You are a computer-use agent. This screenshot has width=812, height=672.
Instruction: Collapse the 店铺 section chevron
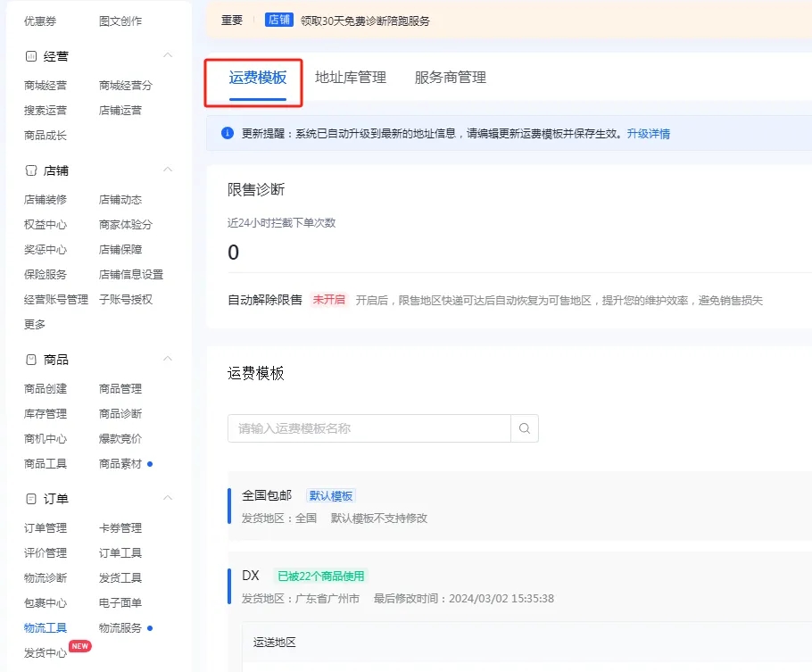tap(168, 170)
